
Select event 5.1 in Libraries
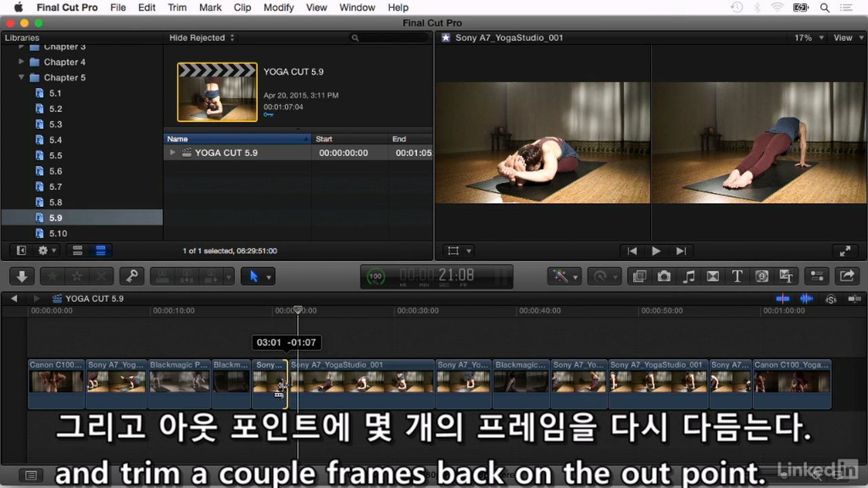coord(55,93)
